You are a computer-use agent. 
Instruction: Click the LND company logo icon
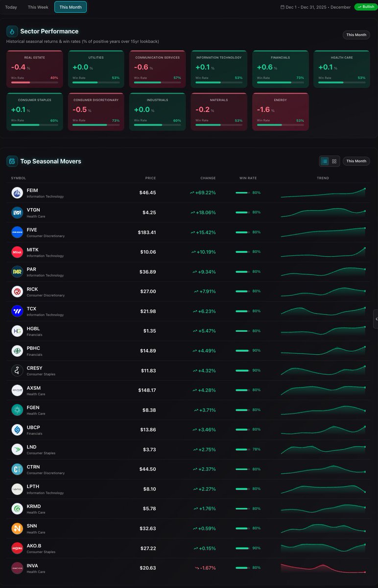pyautogui.click(x=17, y=450)
